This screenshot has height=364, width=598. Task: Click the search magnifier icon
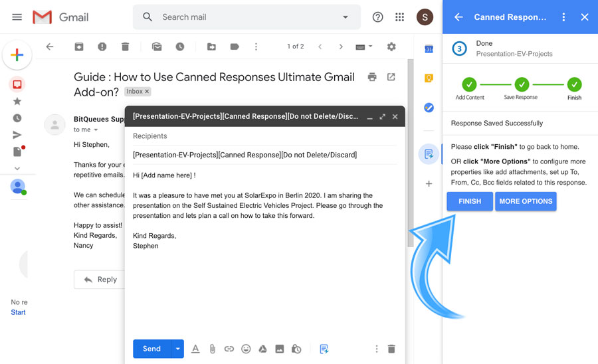click(x=148, y=17)
